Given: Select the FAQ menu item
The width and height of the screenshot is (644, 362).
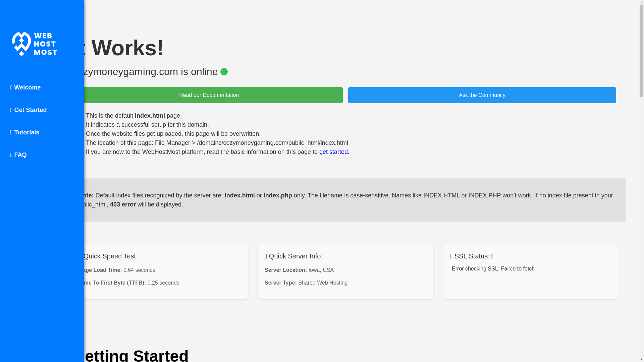Looking at the screenshot, I should [18, 155].
